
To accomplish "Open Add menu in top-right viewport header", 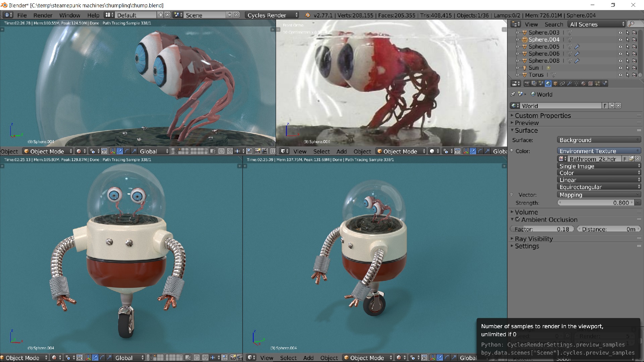I will pyautogui.click(x=341, y=151).
